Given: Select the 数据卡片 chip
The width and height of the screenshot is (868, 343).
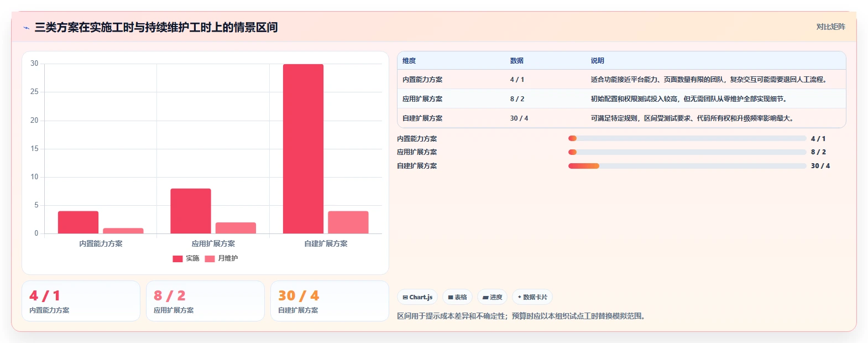Looking at the screenshot, I should click(x=532, y=297).
